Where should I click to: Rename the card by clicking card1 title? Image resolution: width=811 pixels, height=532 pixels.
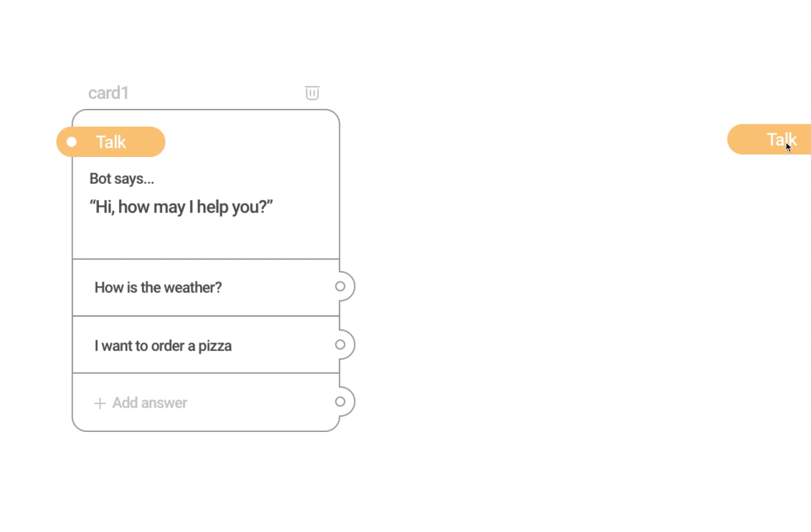click(109, 93)
